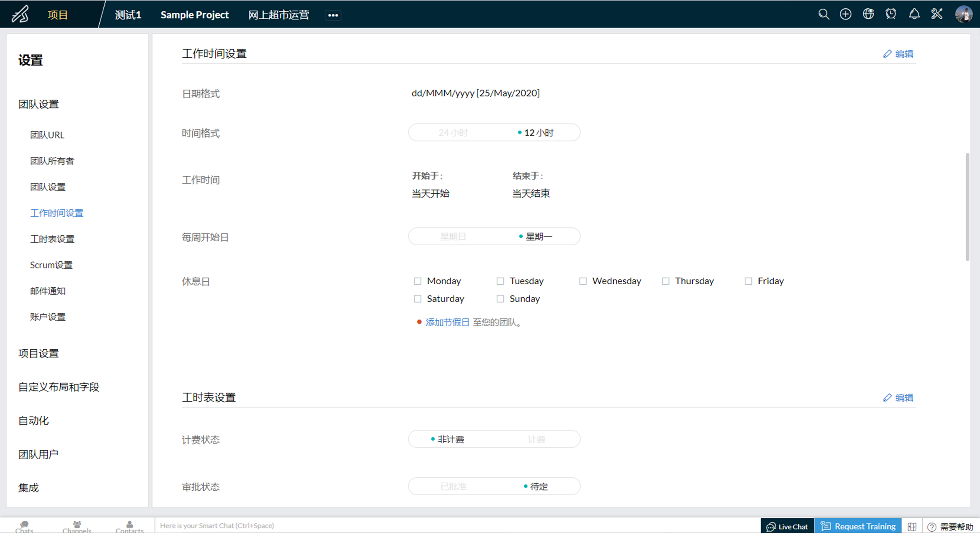Click the 添加节假日 link
Screen dimensions: 980x533
click(447, 322)
